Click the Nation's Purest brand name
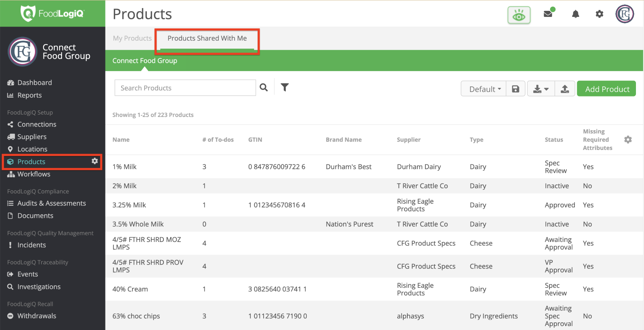The height and width of the screenshot is (330, 644). coord(349,224)
